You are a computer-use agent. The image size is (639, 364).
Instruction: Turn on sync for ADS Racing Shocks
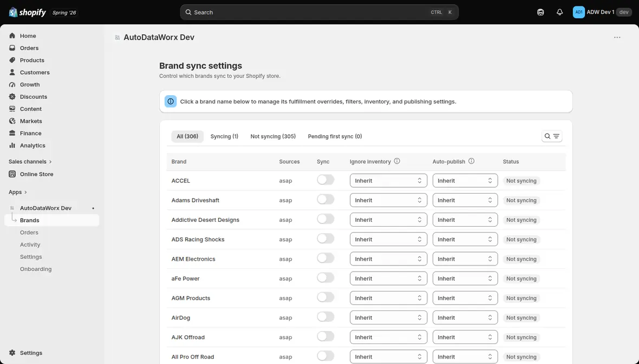coord(325,239)
